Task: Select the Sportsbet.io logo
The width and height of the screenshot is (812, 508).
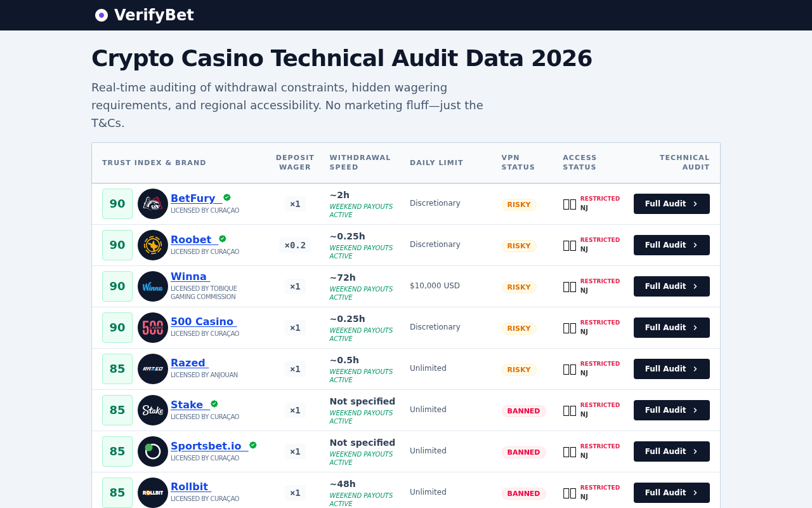Action: pos(153,451)
